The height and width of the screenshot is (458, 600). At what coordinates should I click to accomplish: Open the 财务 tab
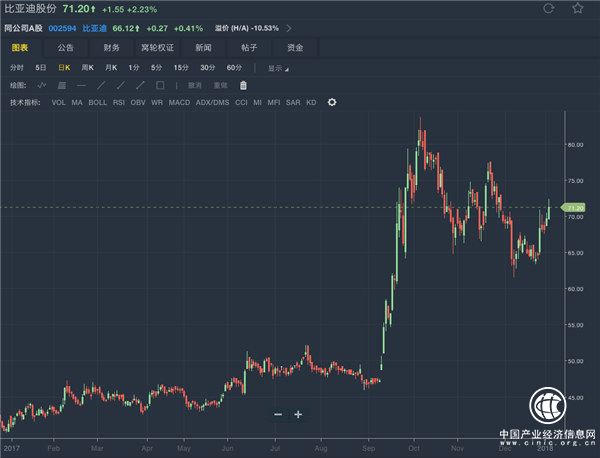point(111,47)
